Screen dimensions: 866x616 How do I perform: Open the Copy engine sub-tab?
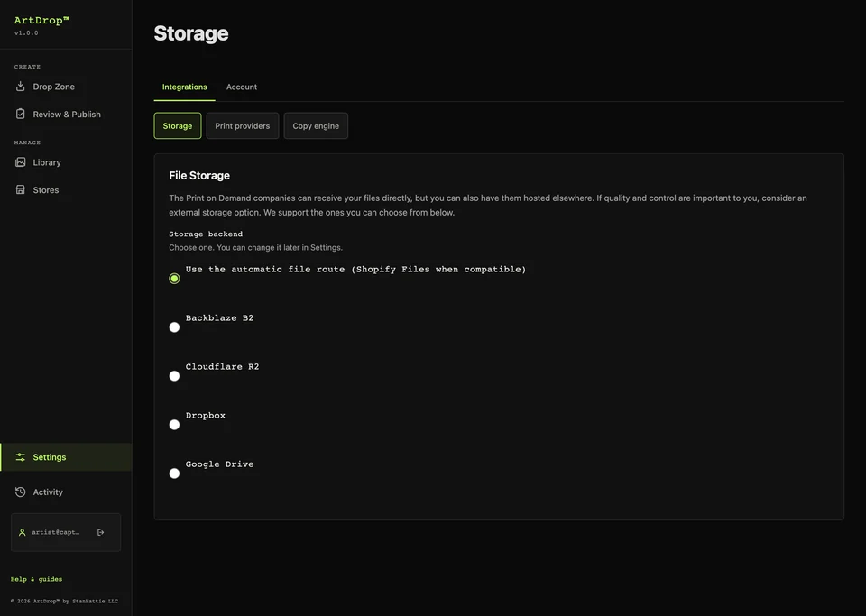(x=316, y=126)
